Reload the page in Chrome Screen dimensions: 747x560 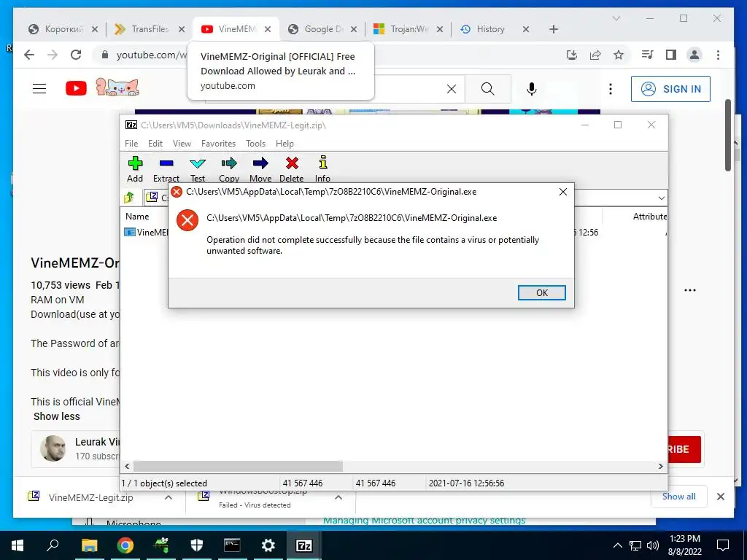tap(76, 55)
